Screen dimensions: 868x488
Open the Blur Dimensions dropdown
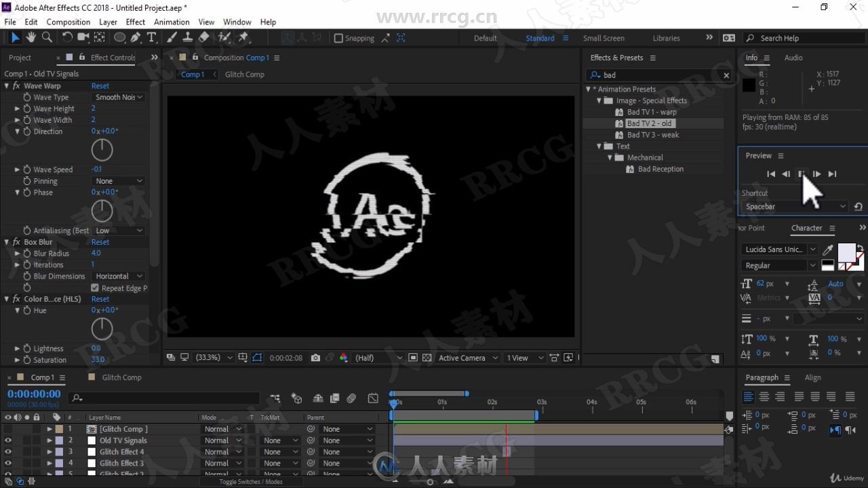point(118,276)
